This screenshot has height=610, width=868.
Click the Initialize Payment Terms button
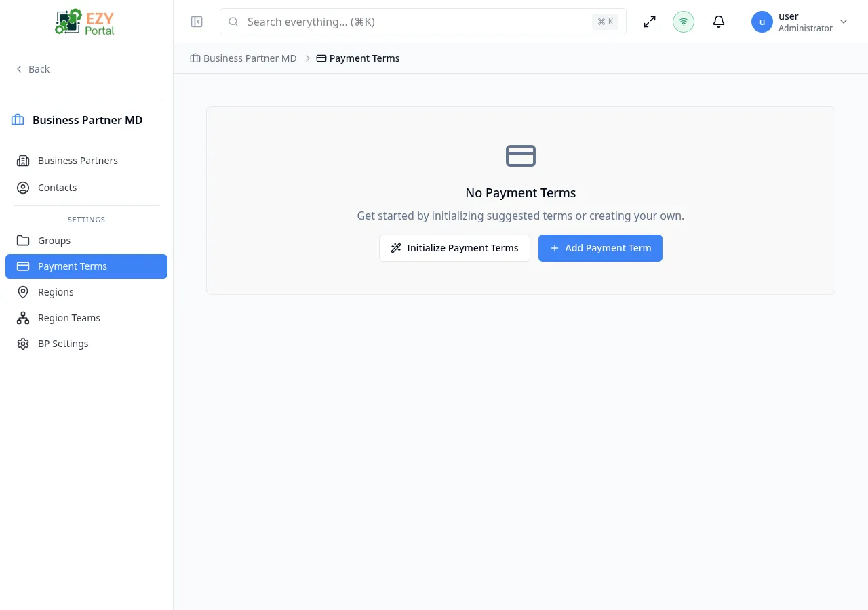click(x=454, y=248)
